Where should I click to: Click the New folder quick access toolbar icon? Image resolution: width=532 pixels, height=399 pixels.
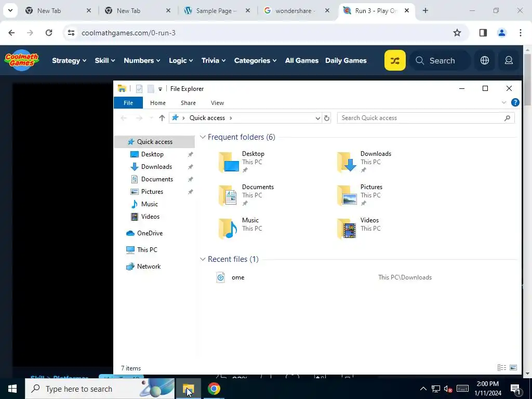[151, 89]
